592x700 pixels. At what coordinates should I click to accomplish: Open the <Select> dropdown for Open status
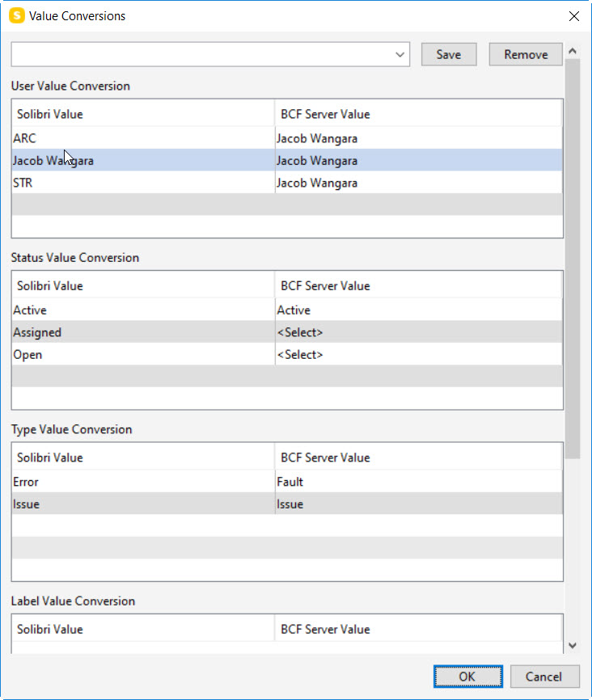pos(419,355)
